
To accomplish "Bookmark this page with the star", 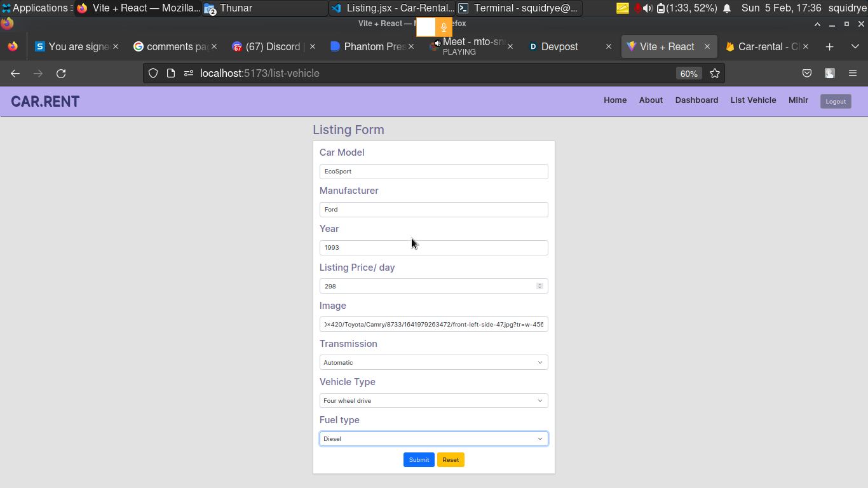I will coord(715,73).
